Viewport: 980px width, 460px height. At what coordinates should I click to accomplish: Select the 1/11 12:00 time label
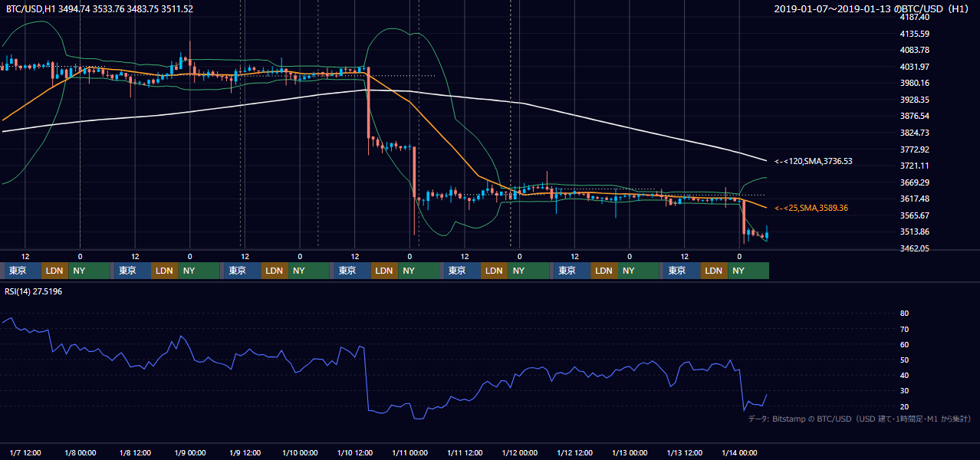465,452
